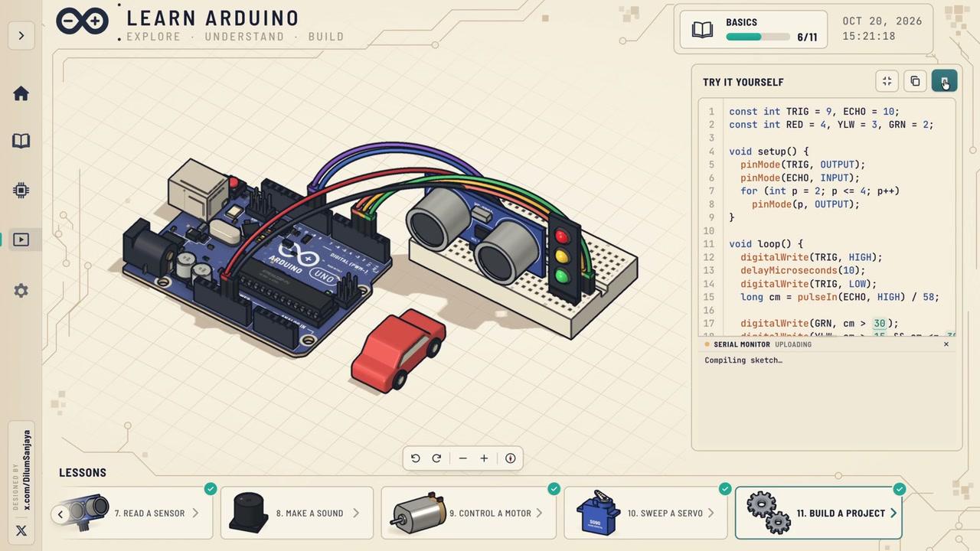Click the chevron on Control a Motor card

[539, 514]
